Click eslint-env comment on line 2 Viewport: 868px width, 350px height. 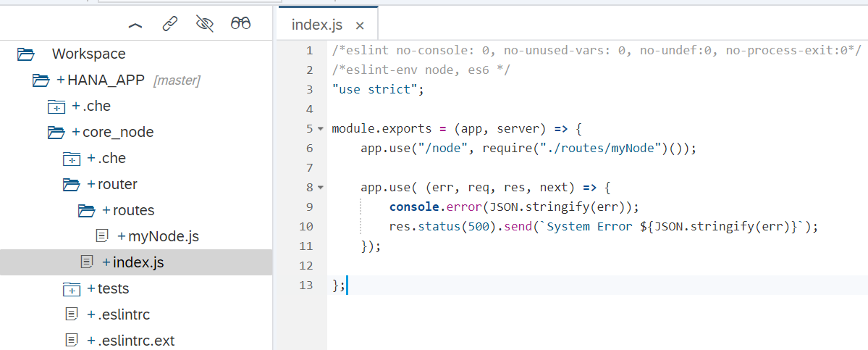[421, 70]
